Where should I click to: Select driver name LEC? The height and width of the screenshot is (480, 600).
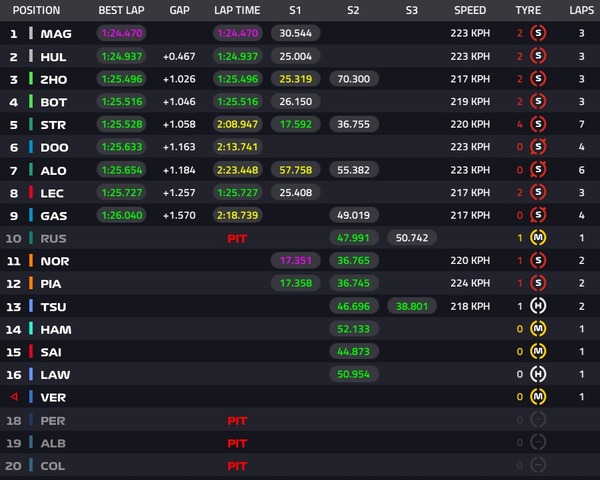coord(54,193)
